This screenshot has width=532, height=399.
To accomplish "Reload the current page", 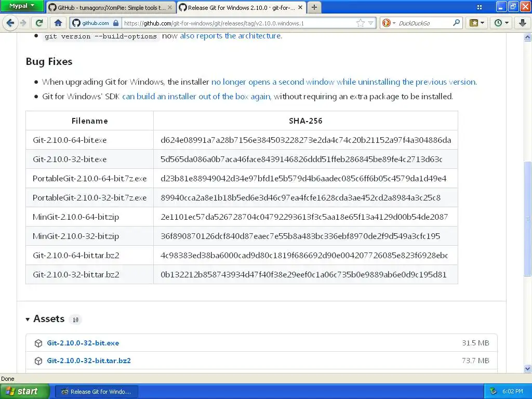I will point(39,23).
